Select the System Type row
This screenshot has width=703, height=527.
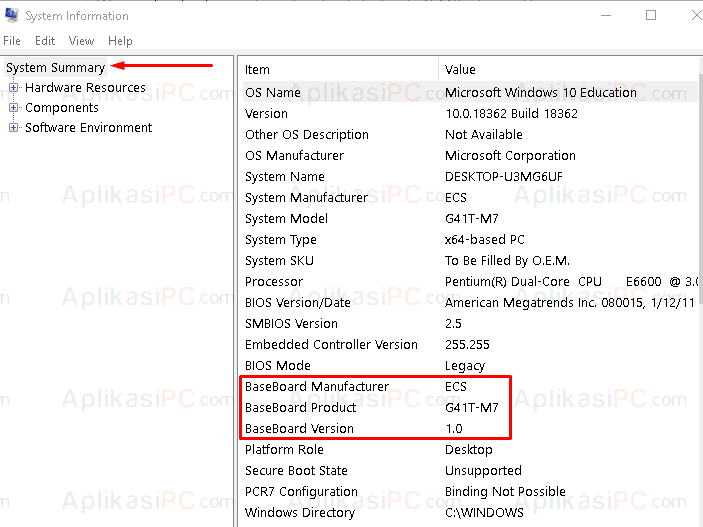point(470,240)
